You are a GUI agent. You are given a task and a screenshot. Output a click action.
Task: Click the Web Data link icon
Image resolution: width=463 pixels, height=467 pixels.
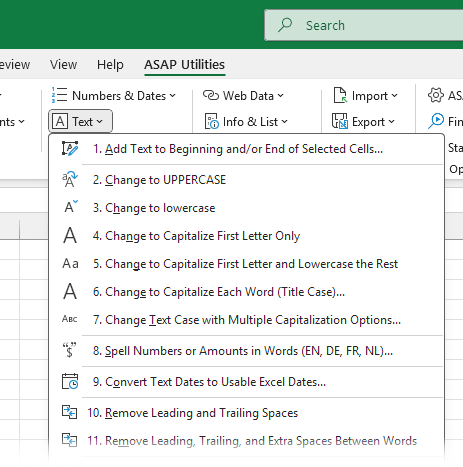point(211,95)
